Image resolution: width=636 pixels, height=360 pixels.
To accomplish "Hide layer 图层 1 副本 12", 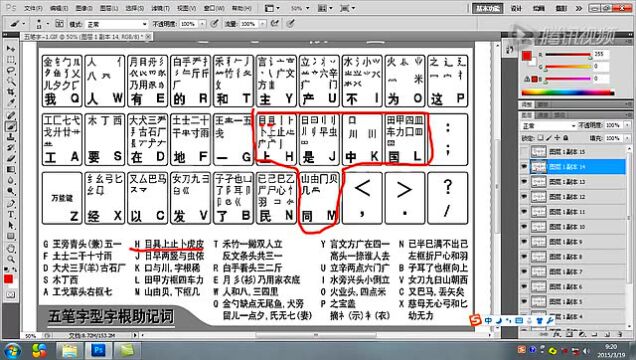I will tap(524, 197).
